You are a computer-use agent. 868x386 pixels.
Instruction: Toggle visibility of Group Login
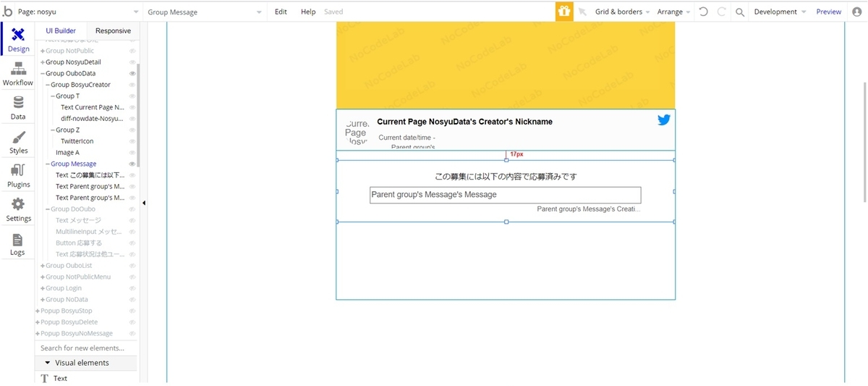click(132, 288)
